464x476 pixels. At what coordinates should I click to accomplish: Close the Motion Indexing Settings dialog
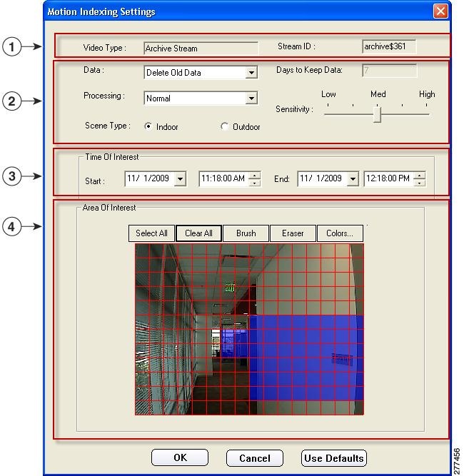point(440,11)
